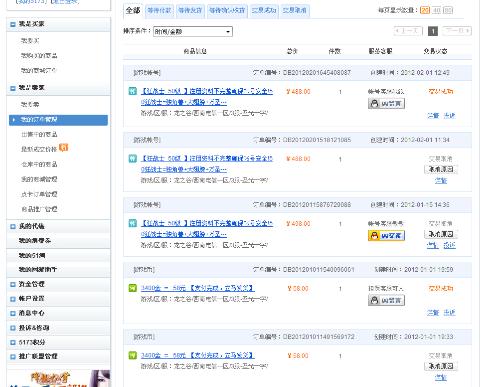This screenshot has height=387, width=500.
Task: Expand the 帐户设置 sidebar section
Action: pyautogui.click(x=13, y=299)
